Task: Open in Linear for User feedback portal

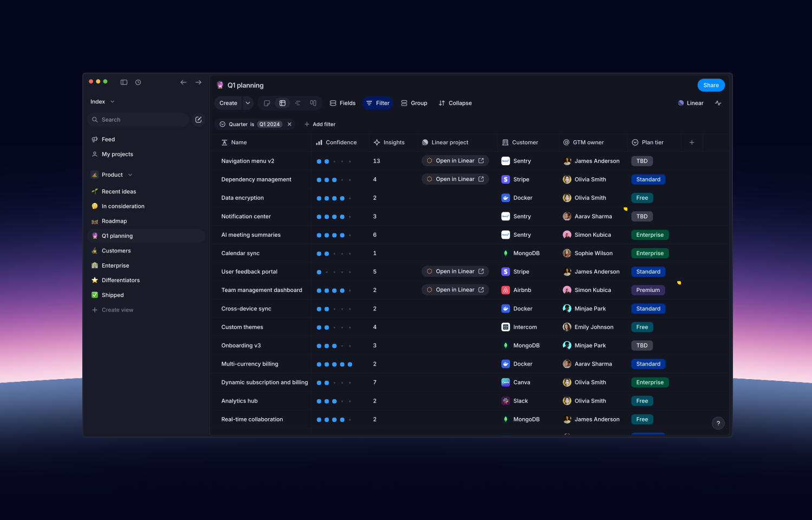Action: pyautogui.click(x=455, y=271)
